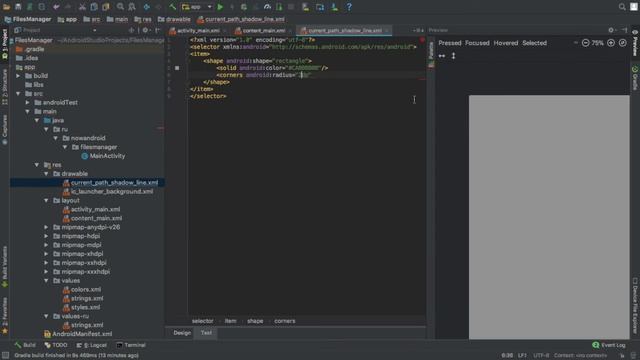The height and width of the screenshot is (360, 640).
Task: Click the corners breadcrumb below editor
Action: 284,321
